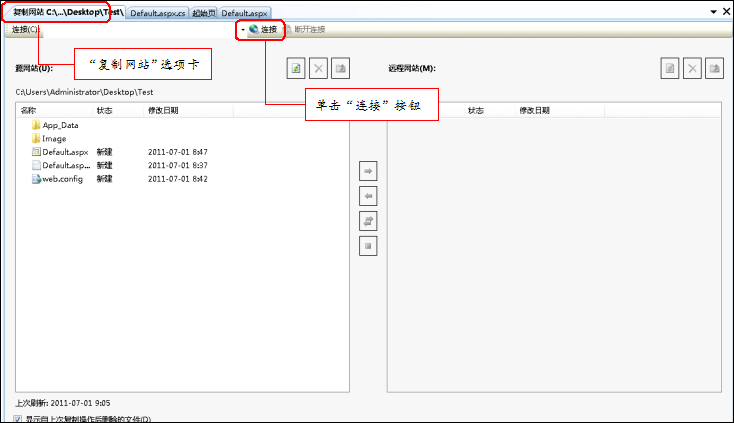Open the connection dropdown arrow beside 连接
The image size is (734, 423).
point(242,30)
